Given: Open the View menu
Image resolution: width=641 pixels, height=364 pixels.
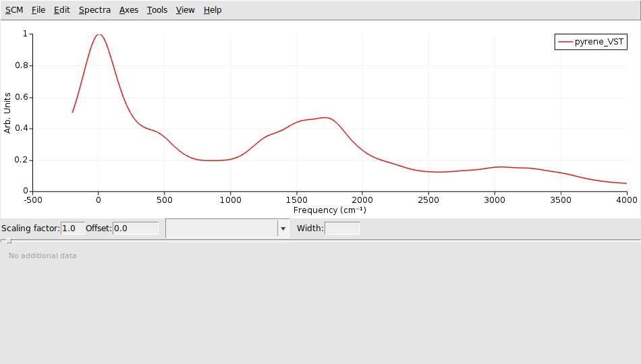Looking at the screenshot, I should coord(185,10).
